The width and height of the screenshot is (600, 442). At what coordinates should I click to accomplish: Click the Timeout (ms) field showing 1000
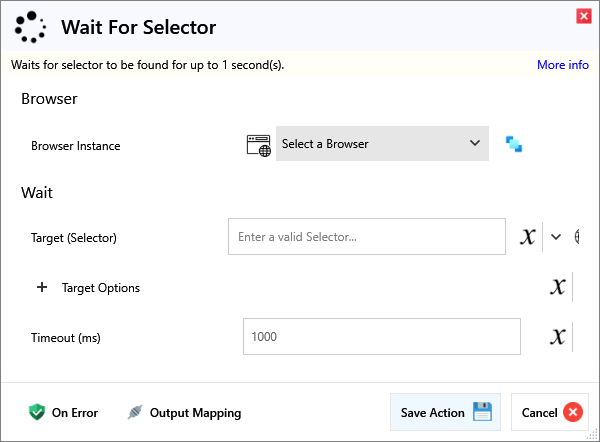(x=380, y=337)
